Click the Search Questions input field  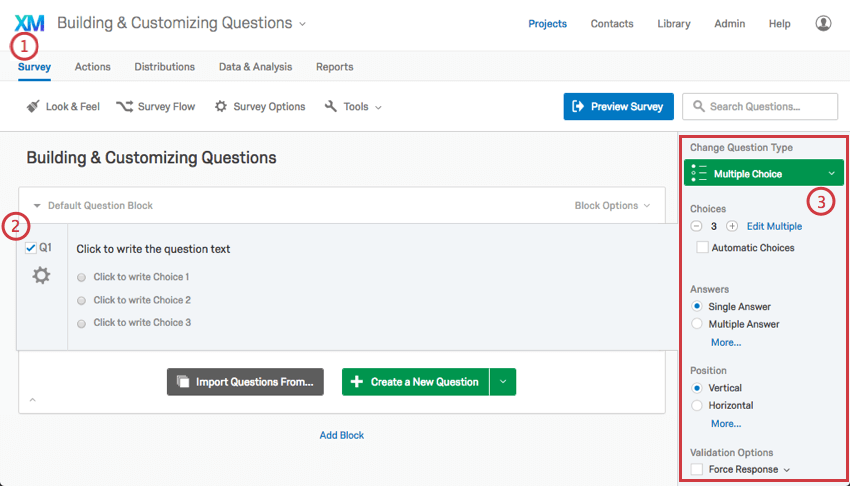(760, 106)
